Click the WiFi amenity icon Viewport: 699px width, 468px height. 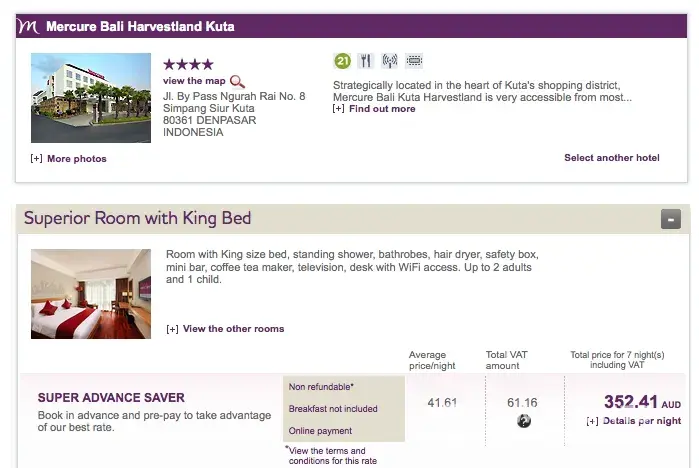pyautogui.click(x=390, y=61)
